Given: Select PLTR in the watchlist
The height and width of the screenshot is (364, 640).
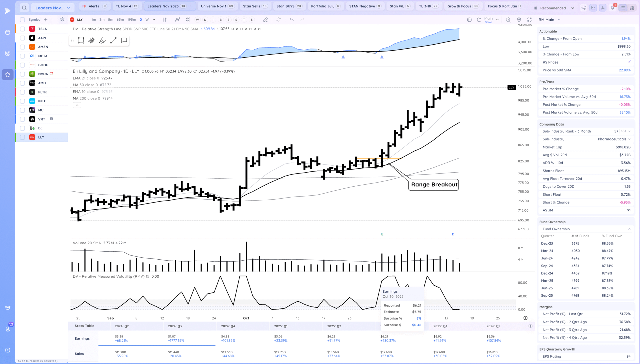Looking at the screenshot, I should click(x=42, y=92).
